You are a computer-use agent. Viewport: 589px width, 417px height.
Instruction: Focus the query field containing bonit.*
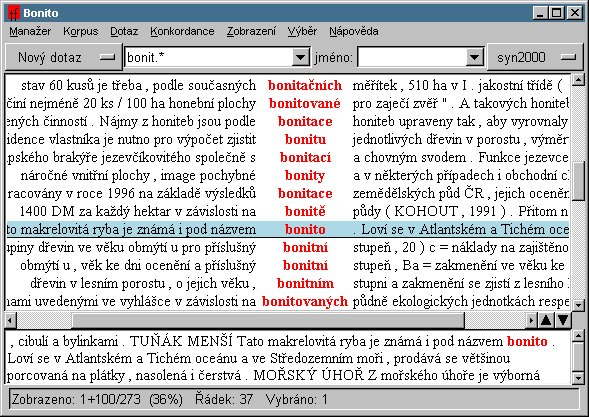click(x=208, y=57)
